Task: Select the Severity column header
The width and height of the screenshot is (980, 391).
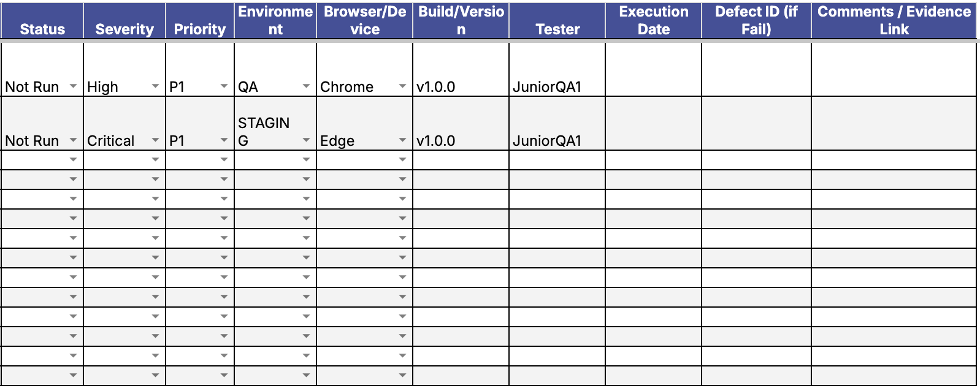Action: [124, 29]
